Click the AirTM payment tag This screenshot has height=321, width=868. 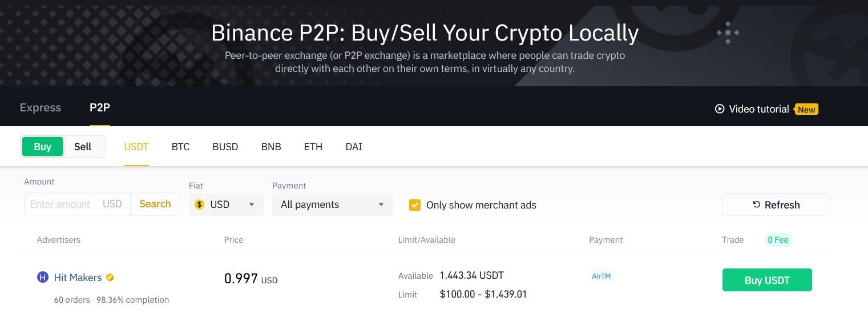[601, 276]
